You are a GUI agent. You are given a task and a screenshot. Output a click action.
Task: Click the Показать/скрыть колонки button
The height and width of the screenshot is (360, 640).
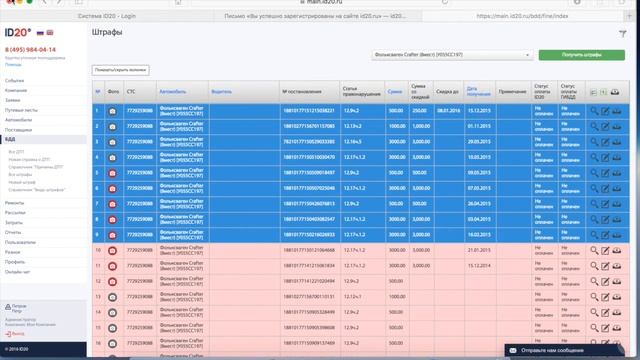click(x=120, y=70)
